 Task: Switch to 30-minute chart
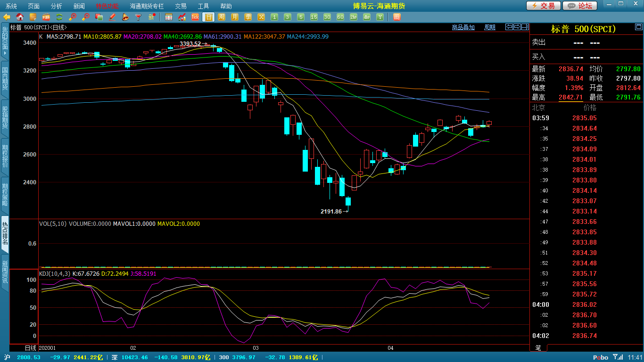coord(327,17)
